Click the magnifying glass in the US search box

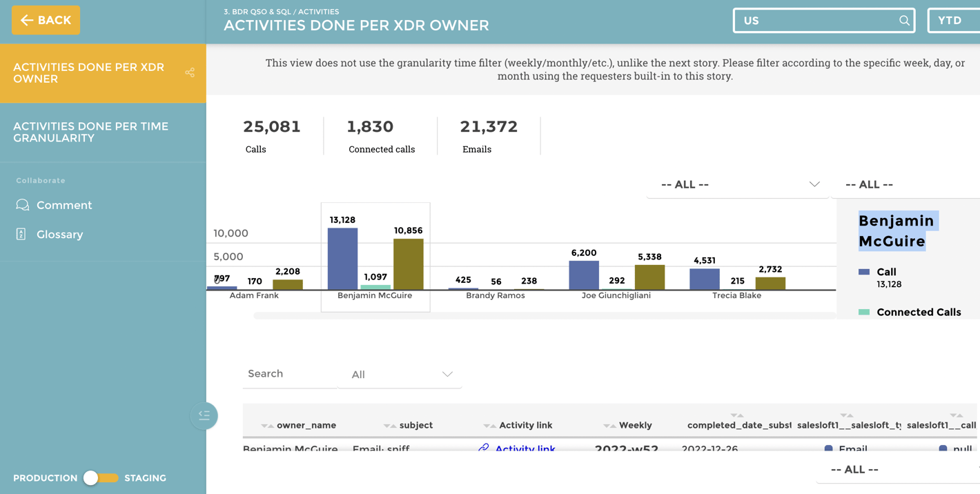click(x=904, y=21)
